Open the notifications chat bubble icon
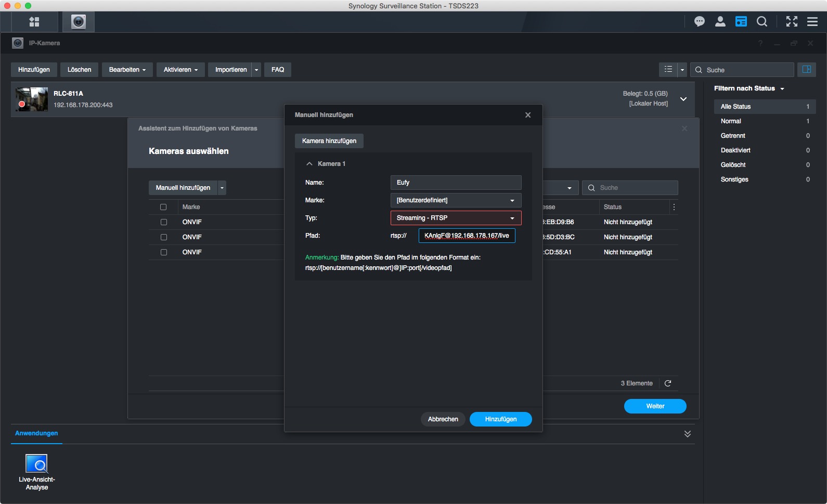Viewport: 827px width, 504px height. [699, 21]
